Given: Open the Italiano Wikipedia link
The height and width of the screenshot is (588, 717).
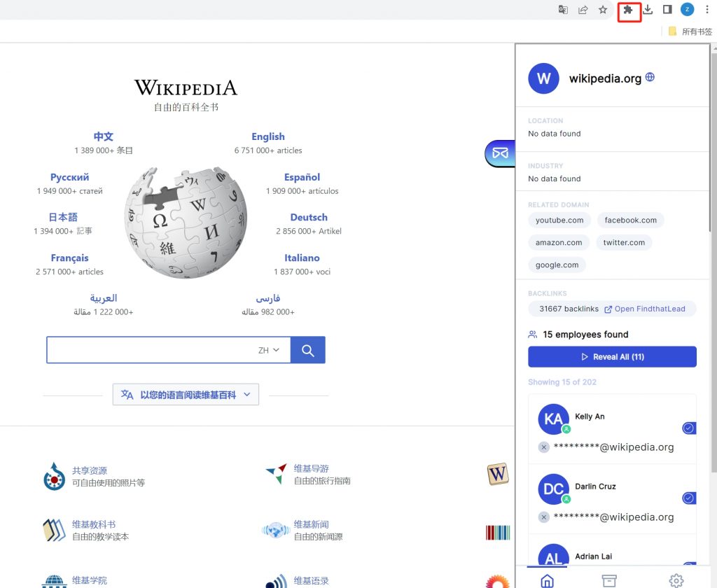Looking at the screenshot, I should coord(302,258).
